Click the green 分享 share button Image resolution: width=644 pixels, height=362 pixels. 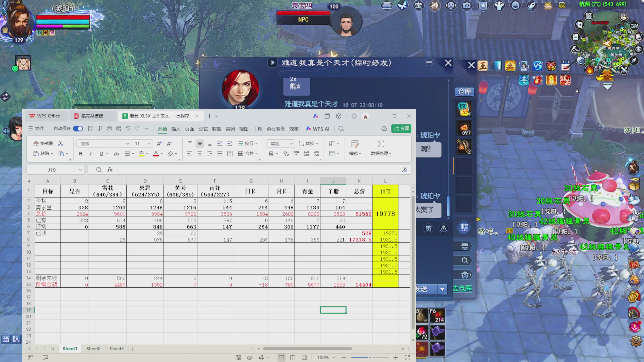[401, 129]
